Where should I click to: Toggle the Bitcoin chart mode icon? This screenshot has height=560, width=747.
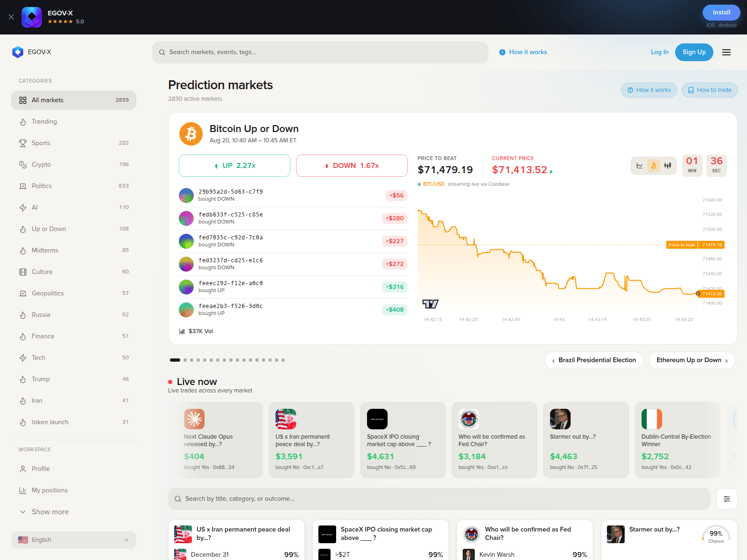click(654, 166)
